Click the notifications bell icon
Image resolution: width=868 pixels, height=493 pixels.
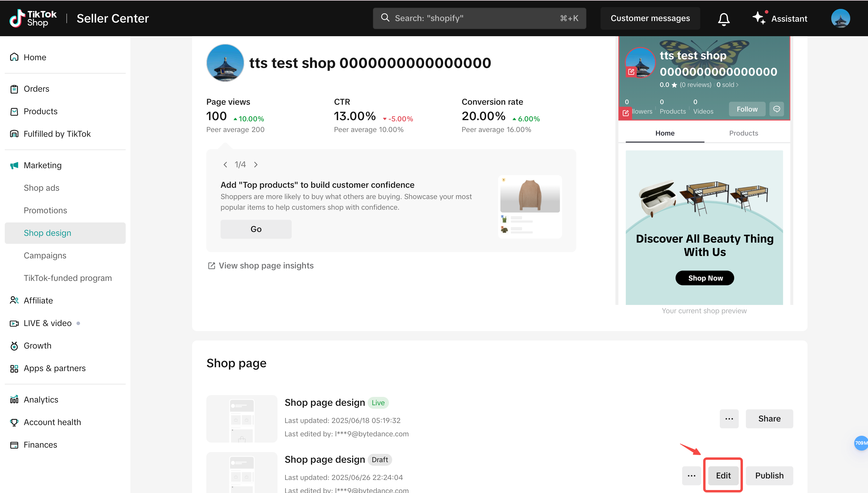tap(724, 19)
